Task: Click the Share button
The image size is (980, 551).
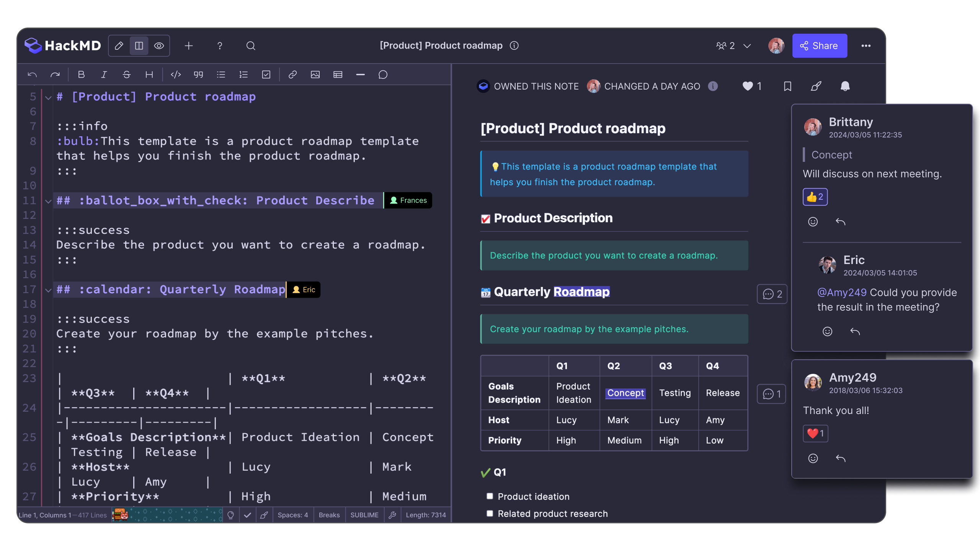Action: pyautogui.click(x=820, y=46)
